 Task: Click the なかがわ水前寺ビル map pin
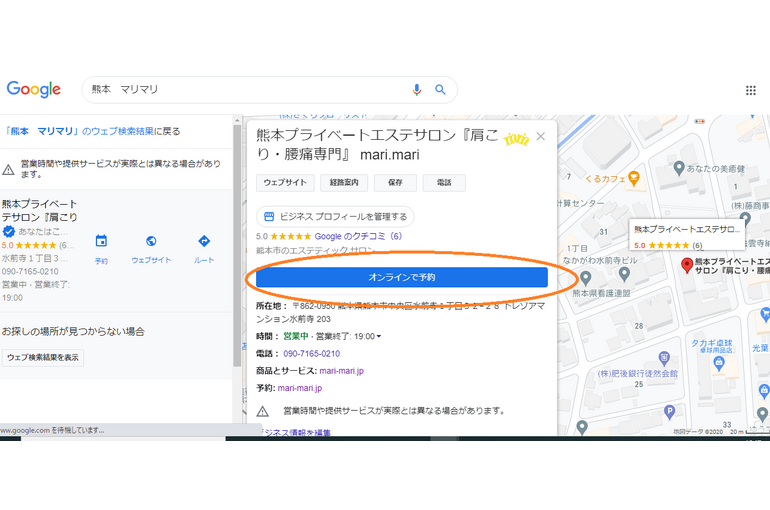click(624, 274)
